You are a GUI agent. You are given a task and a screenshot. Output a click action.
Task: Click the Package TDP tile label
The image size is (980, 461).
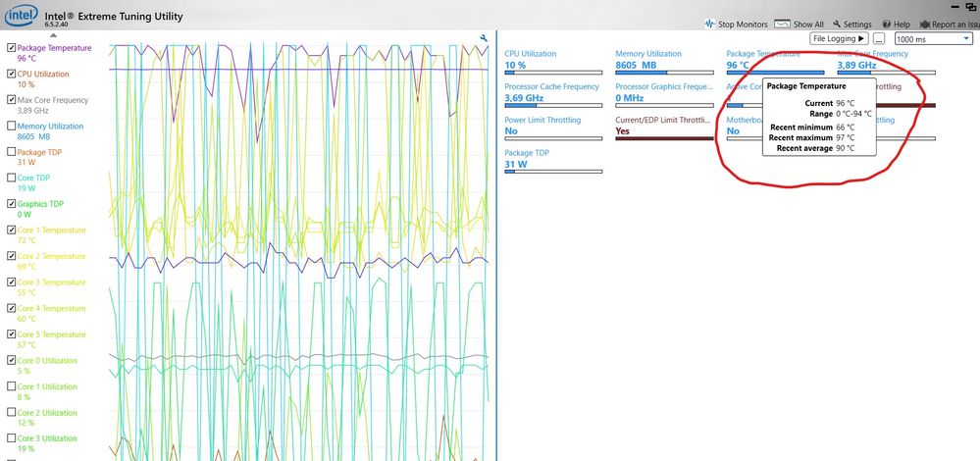tap(526, 153)
